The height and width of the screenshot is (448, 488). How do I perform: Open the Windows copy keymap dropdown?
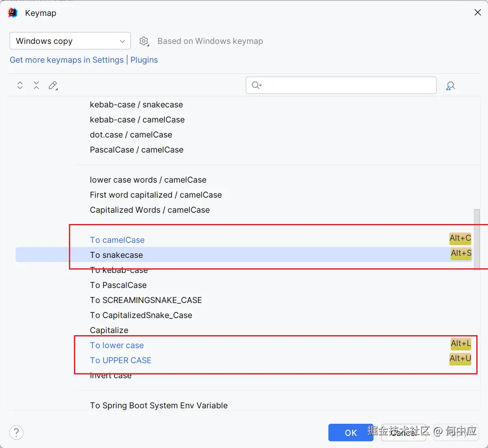70,41
